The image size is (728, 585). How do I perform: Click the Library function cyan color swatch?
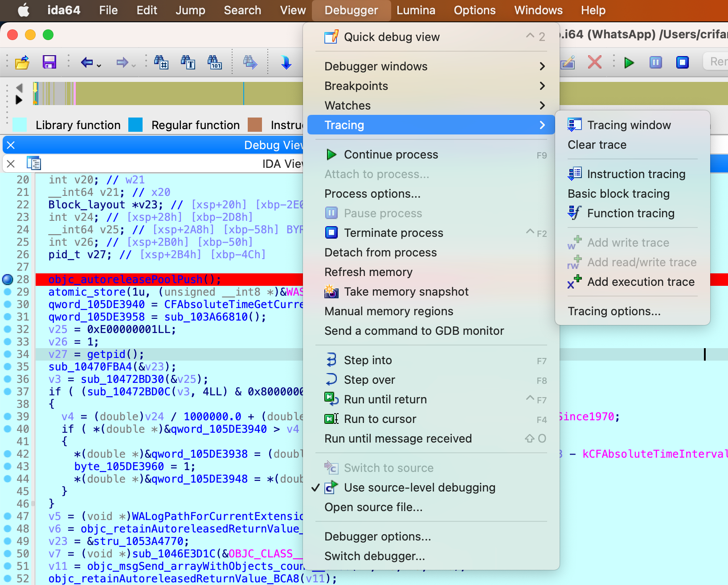(20, 125)
